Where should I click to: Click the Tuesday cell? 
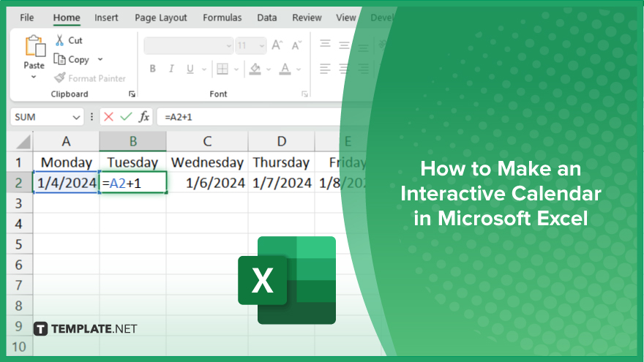(x=132, y=162)
